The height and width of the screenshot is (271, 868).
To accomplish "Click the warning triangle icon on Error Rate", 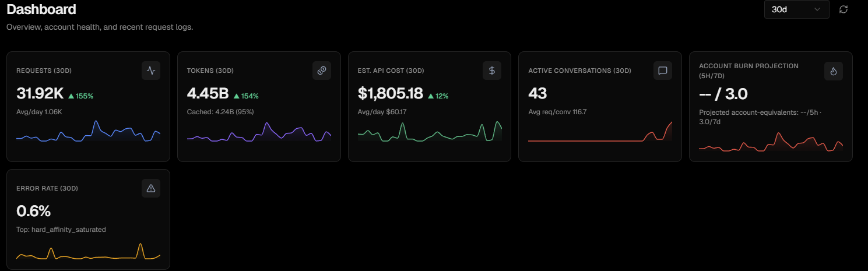I will (x=151, y=188).
